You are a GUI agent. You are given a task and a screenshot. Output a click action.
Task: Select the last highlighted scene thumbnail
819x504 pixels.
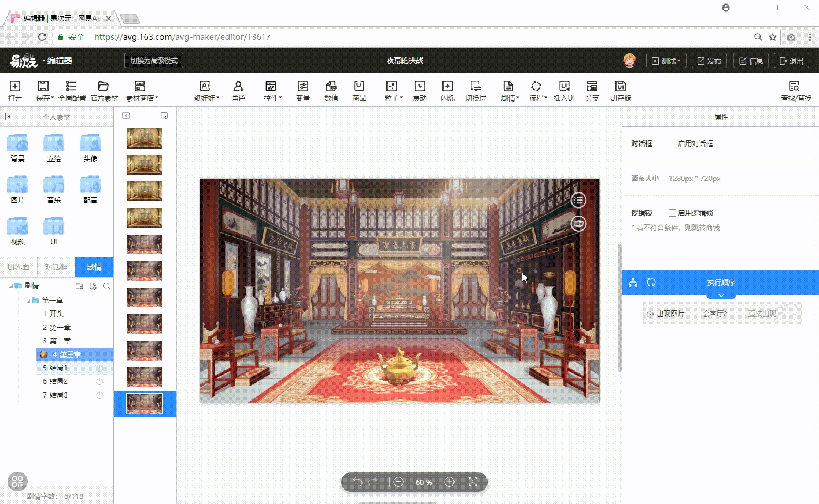144,403
